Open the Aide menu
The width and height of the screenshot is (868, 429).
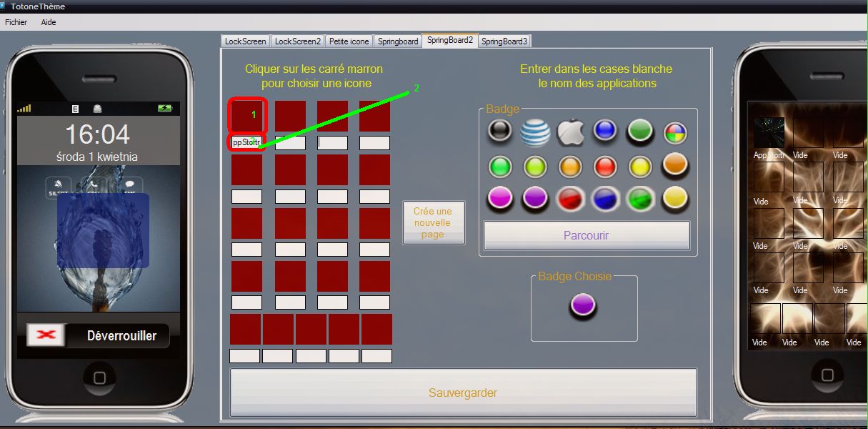point(49,22)
